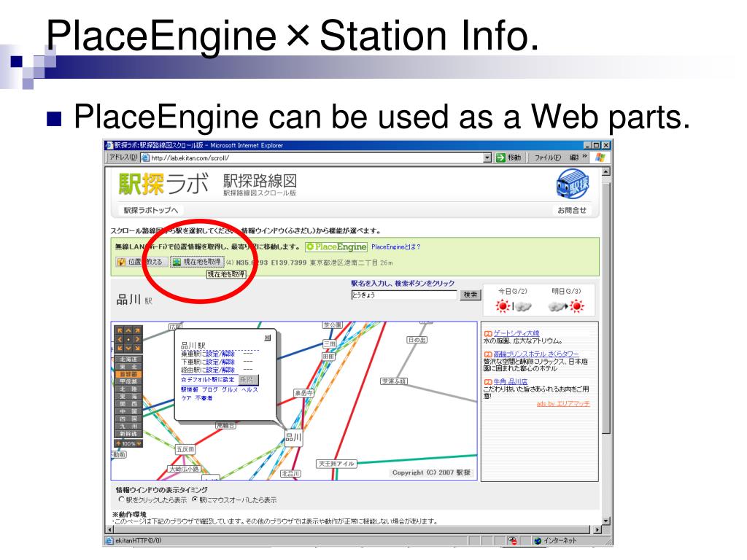Pan the route map upward with the up arrow
The height and width of the screenshot is (560, 747).
(128, 330)
